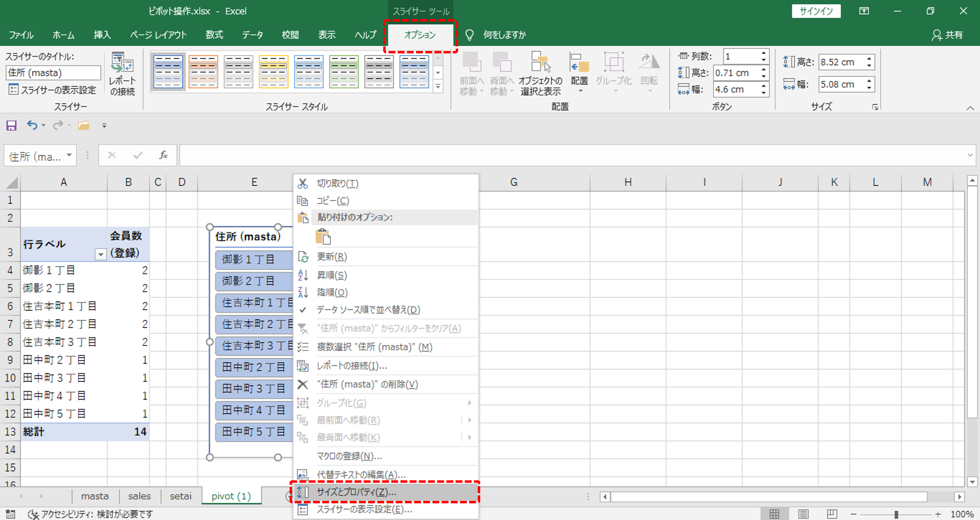Click the 共有 share button

[x=947, y=35]
